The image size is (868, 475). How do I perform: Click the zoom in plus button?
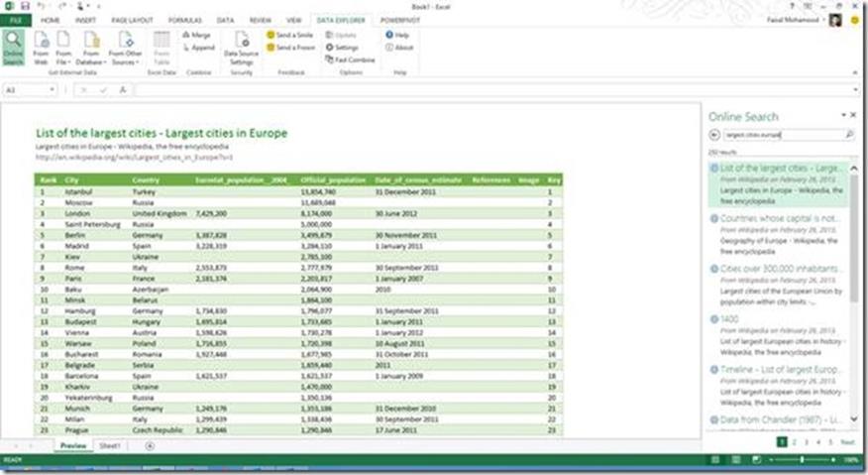(x=833, y=460)
